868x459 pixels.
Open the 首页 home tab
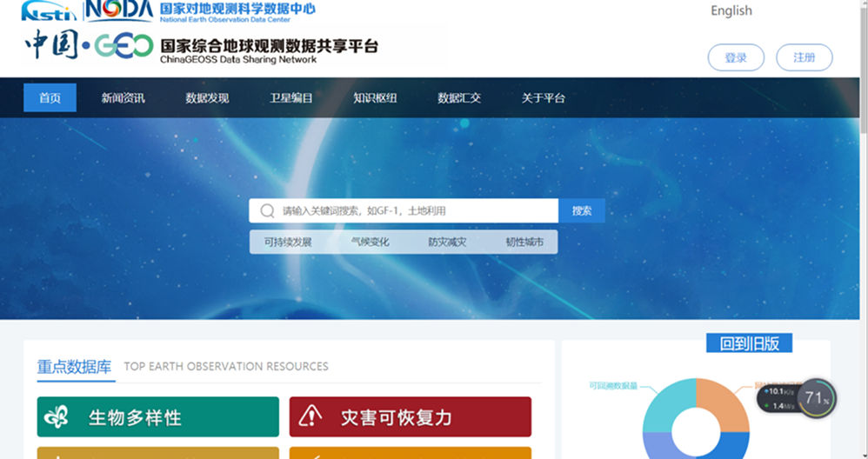tap(50, 98)
